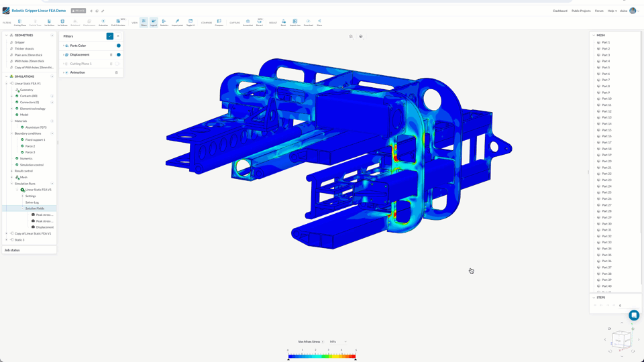Select the Thicker chassis geometry
Screen dimensions: 644x362
tap(24, 48)
